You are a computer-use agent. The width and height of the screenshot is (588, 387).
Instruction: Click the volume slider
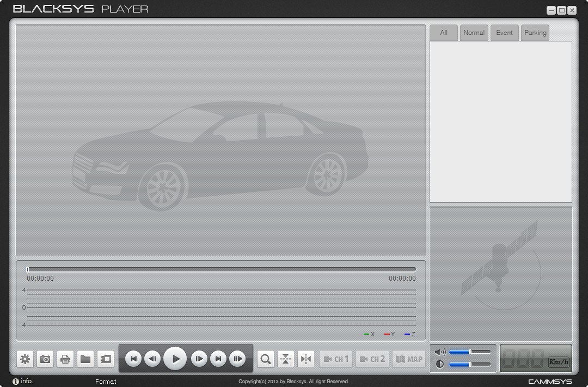470,352
